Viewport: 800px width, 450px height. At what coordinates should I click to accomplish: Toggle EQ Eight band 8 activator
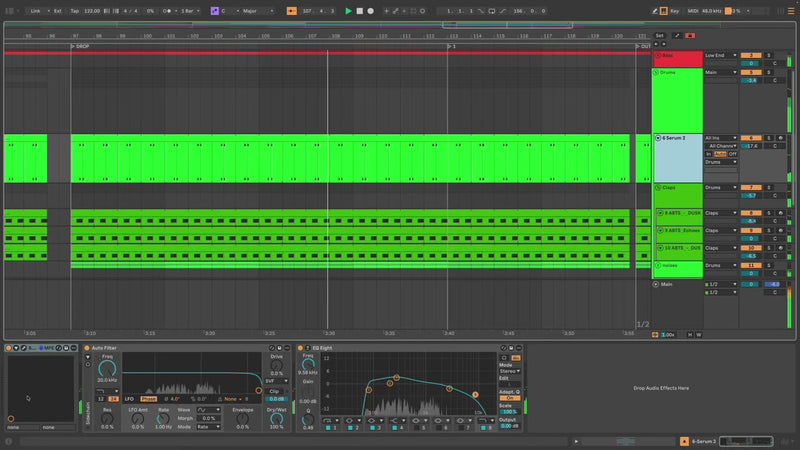point(483,428)
